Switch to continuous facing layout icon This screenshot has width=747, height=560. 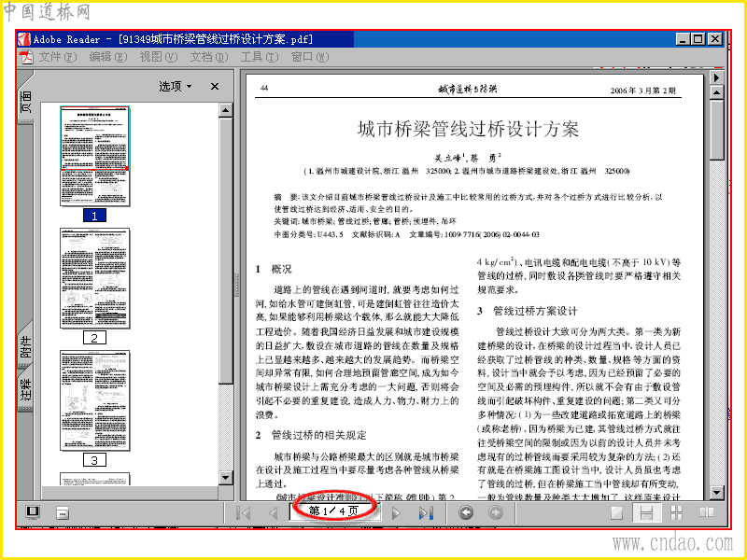pyautogui.click(x=676, y=512)
